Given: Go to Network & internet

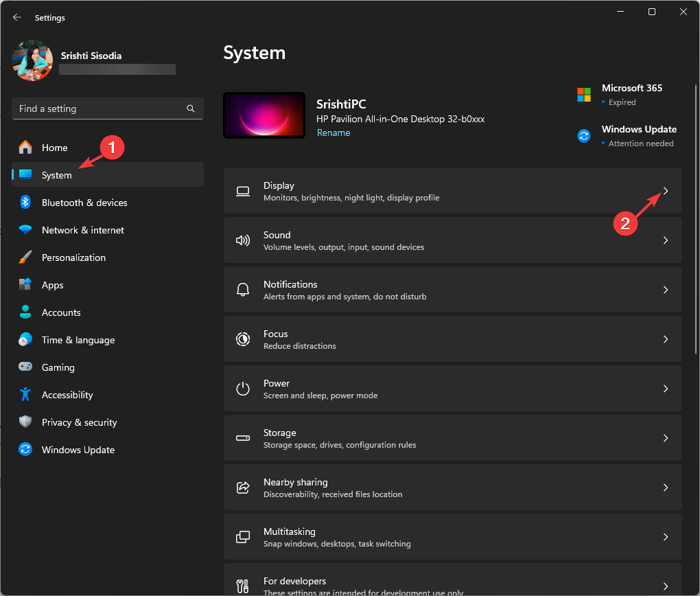Looking at the screenshot, I should (x=83, y=230).
